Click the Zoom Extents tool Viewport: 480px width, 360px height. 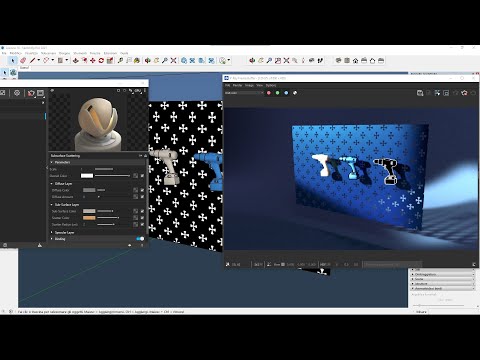coord(173,61)
